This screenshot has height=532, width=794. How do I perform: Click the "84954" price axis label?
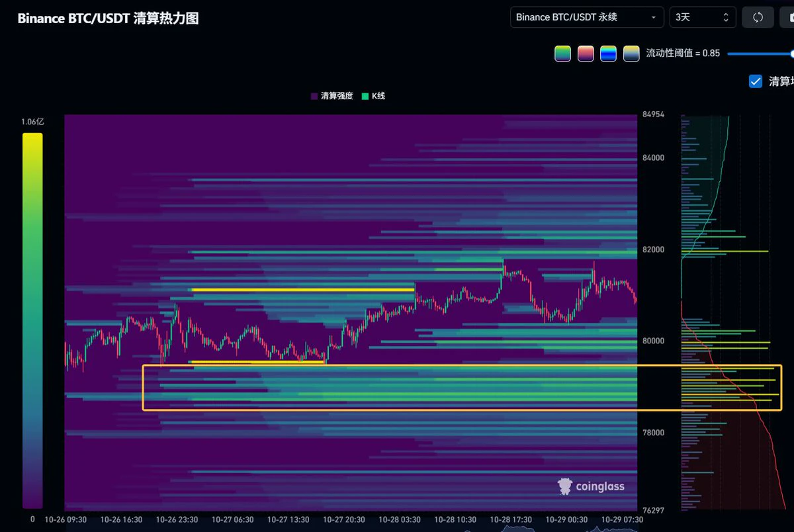click(653, 114)
